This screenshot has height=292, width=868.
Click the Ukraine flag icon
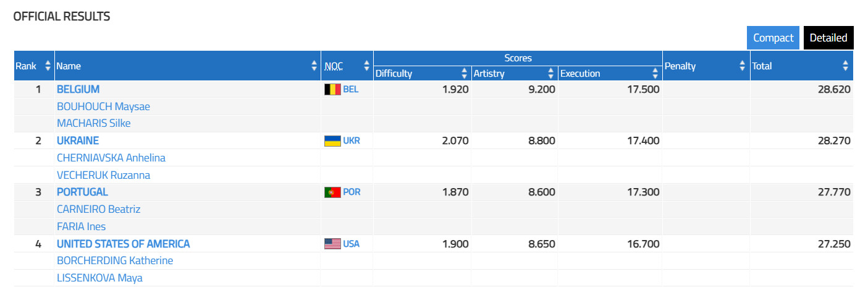(x=332, y=140)
